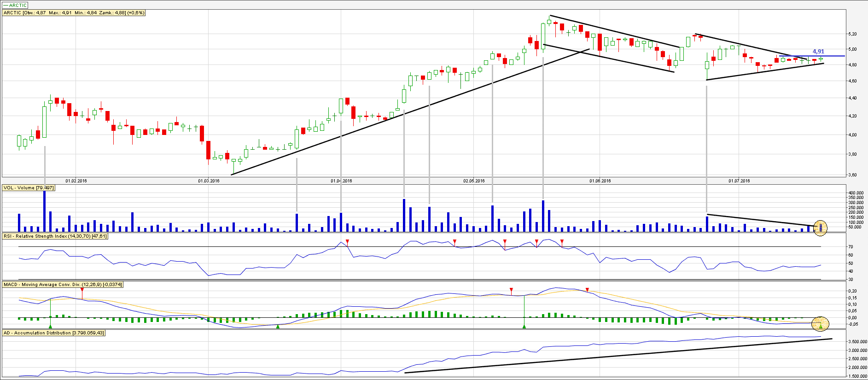Click the yellow highlight circle in the Volume panel
The image size is (868, 380).
point(820,228)
